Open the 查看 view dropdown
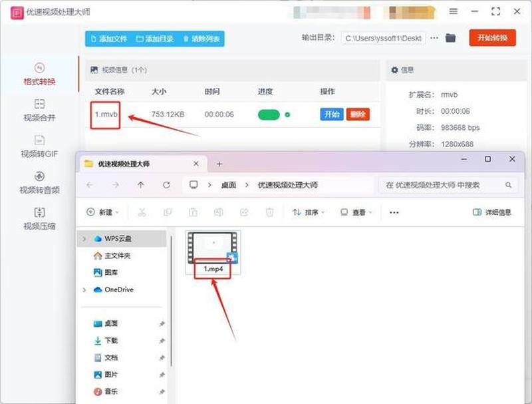The height and width of the screenshot is (404, 532). tap(356, 212)
